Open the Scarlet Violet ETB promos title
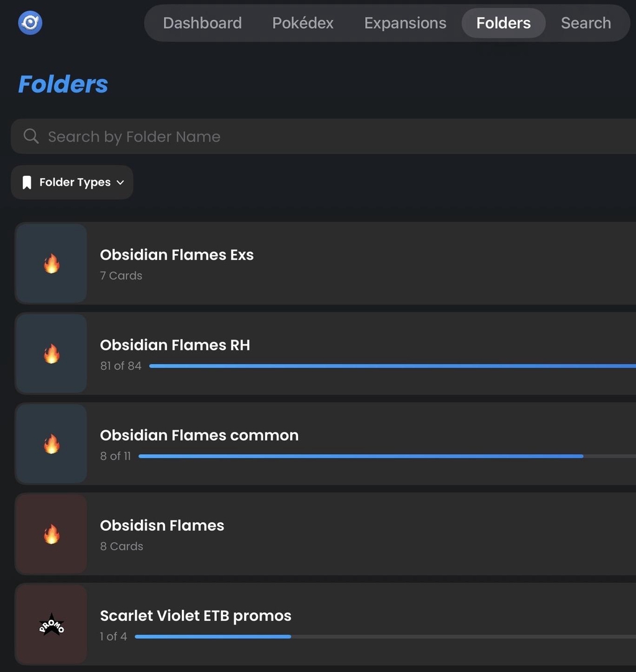The width and height of the screenshot is (636, 672). tap(196, 615)
